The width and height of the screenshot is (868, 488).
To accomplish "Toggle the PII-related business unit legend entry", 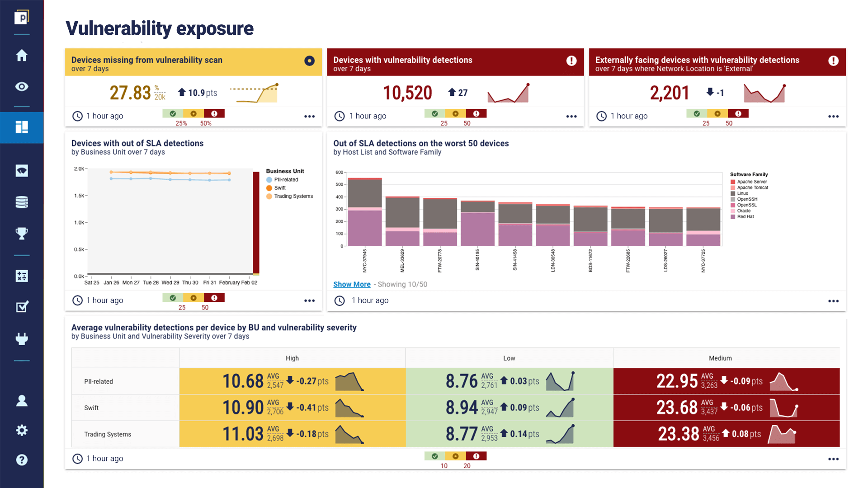I will tap(283, 179).
